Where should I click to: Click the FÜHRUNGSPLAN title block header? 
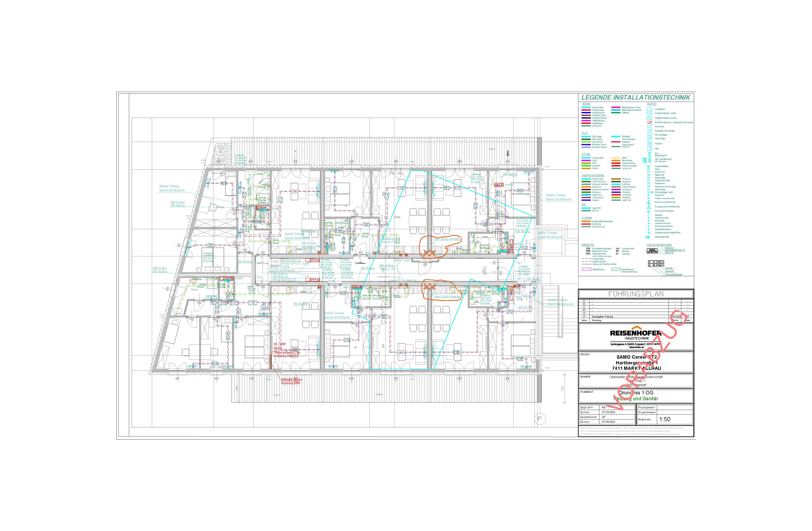coord(636,294)
